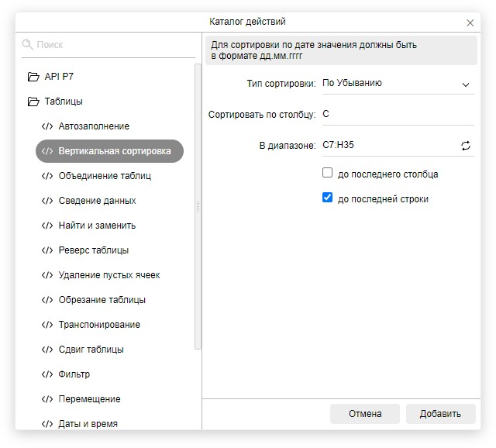The width and height of the screenshot is (496, 448).
Task: Collapse the Таблицы folder
Action: [x=33, y=102]
